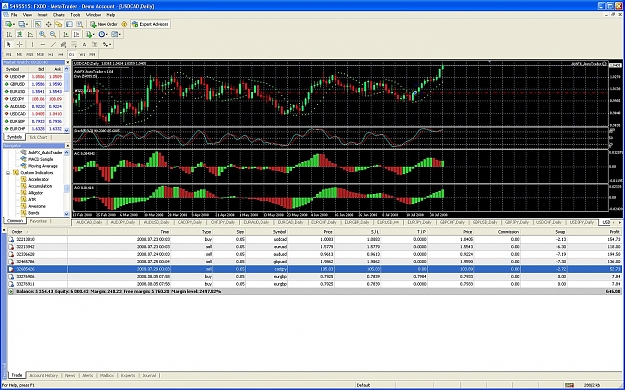Viewport: 625px width, 390px height.
Task: Open the Tools menu
Action: tap(75, 15)
